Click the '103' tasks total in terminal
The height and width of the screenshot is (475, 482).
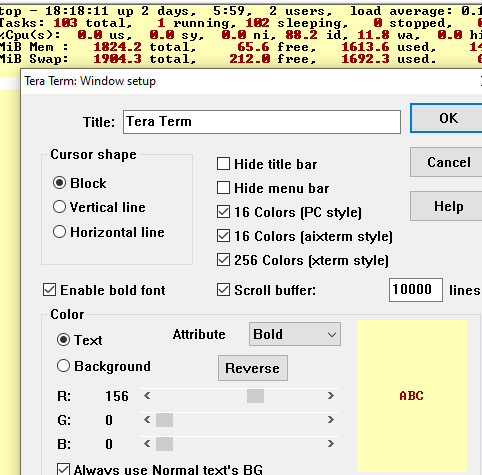[65, 23]
